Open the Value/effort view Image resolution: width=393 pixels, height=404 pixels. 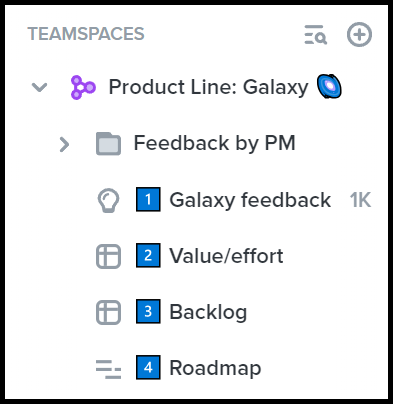tap(226, 256)
